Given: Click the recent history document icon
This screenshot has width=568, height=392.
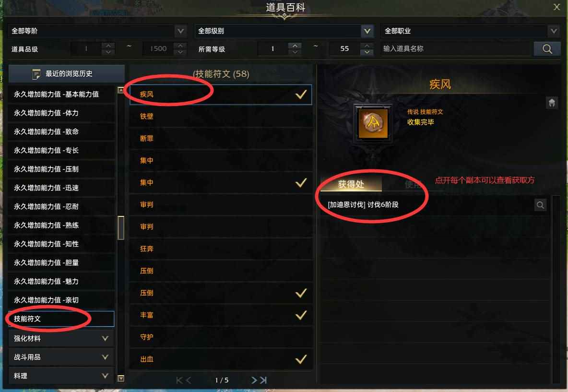Looking at the screenshot, I should click(x=36, y=74).
